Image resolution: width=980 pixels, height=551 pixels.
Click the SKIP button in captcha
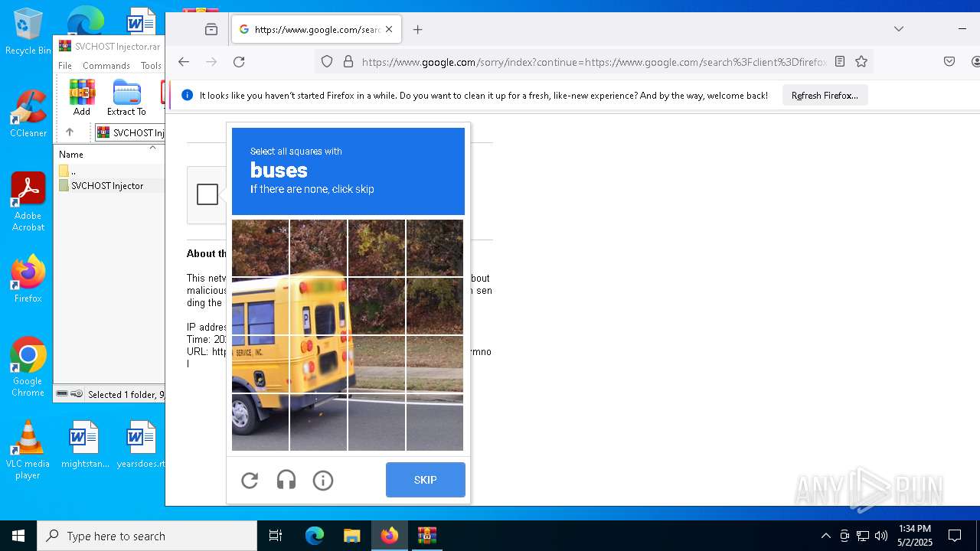pos(426,480)
